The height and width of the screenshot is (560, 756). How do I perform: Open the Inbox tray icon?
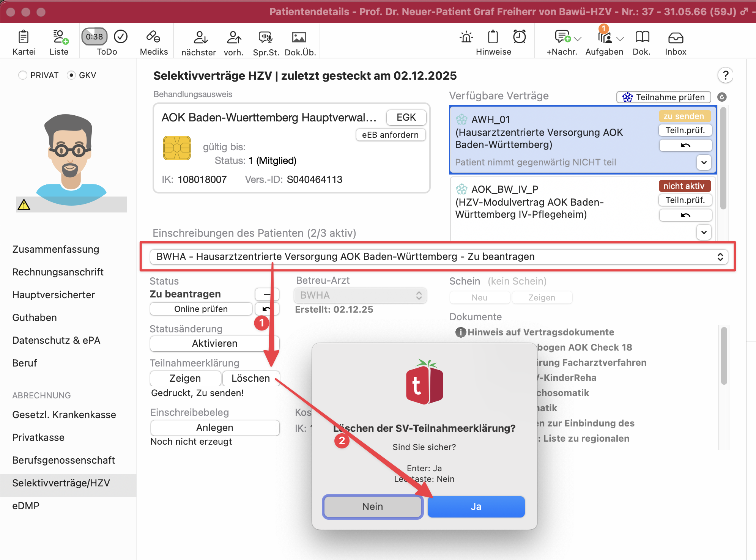pyautogui.click(x=676, y=37)
